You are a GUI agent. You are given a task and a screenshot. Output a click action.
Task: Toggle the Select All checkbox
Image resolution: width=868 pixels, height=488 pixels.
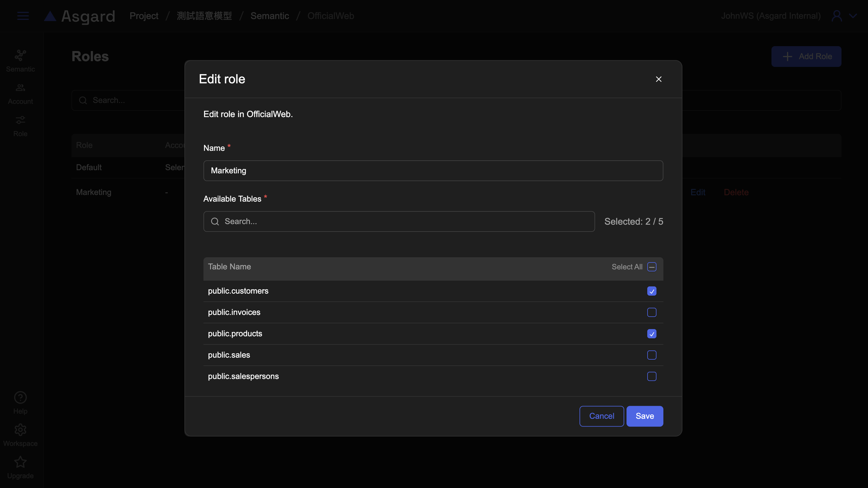pyautogui.click(x=651, y=267)
